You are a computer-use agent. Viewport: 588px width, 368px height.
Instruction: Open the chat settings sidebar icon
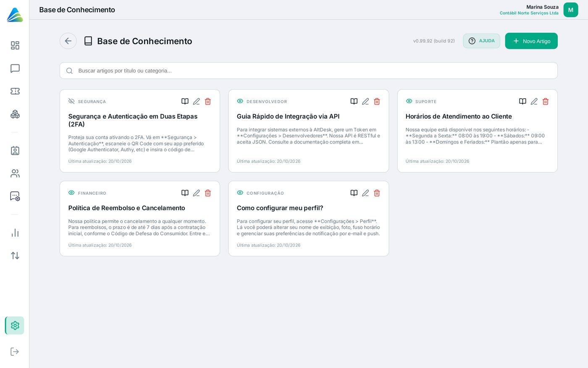[x=15, y=196]
